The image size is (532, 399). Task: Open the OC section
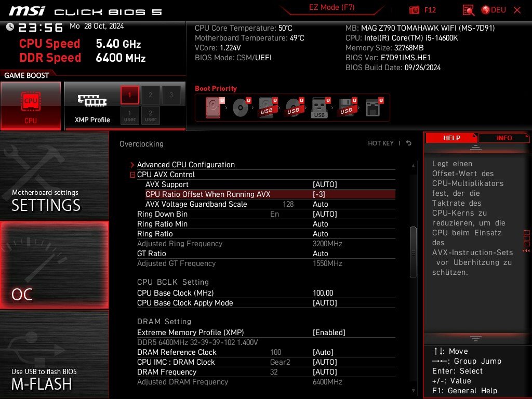coord(54,265)
